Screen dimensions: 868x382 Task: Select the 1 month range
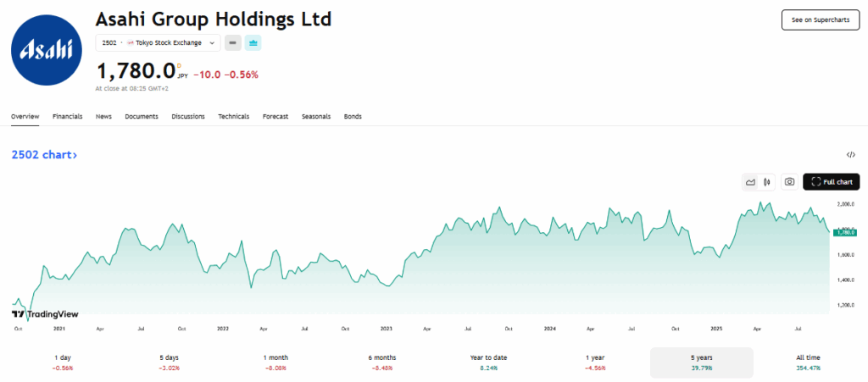tap(275, 363)
